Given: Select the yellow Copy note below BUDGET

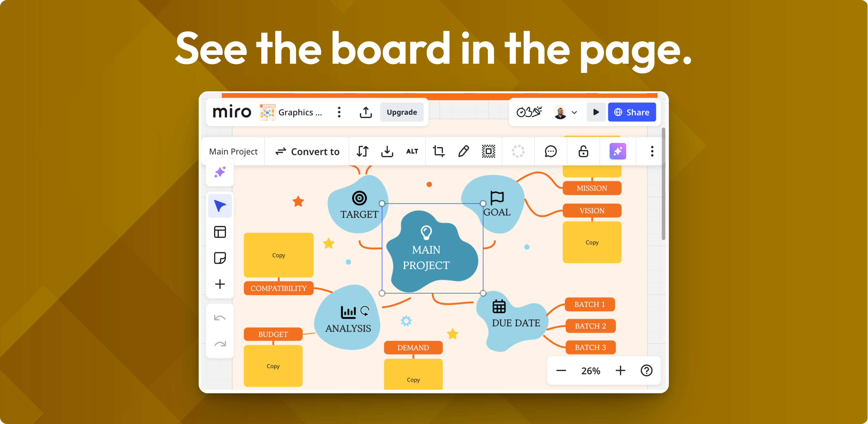Looking at the screenshot, I should 273,366.
